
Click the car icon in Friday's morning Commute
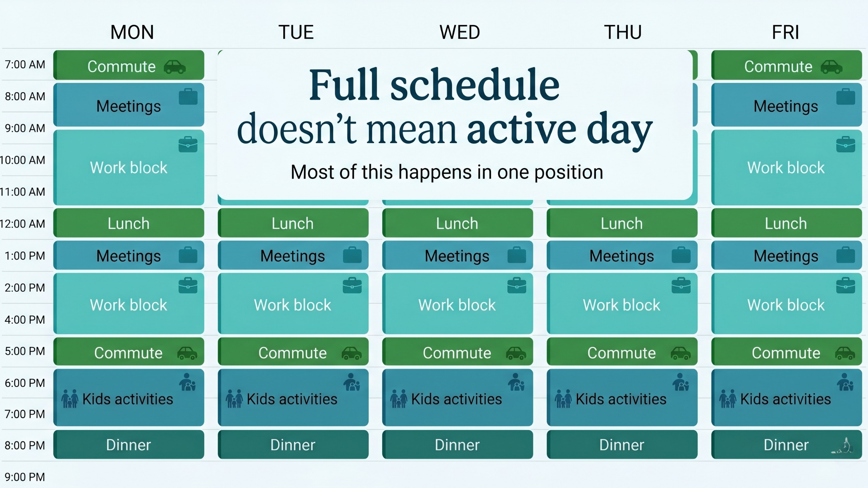(x=832, y=67)
